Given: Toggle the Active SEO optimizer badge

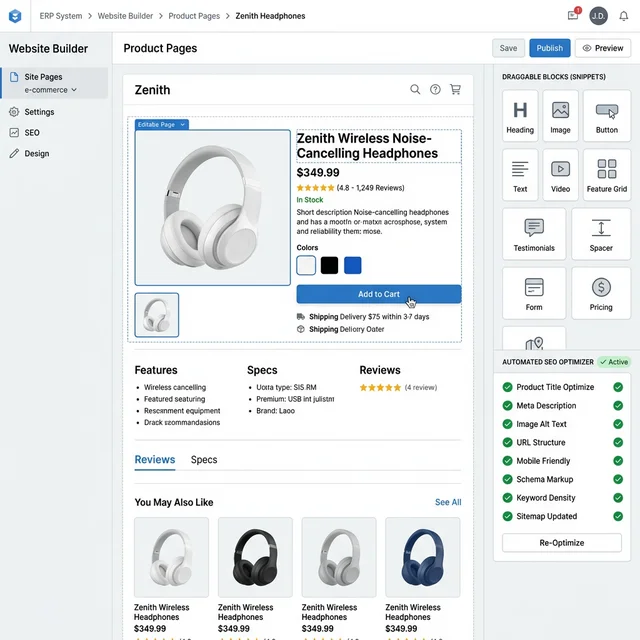Looking at the screenshot, I should tap(613, 362).
